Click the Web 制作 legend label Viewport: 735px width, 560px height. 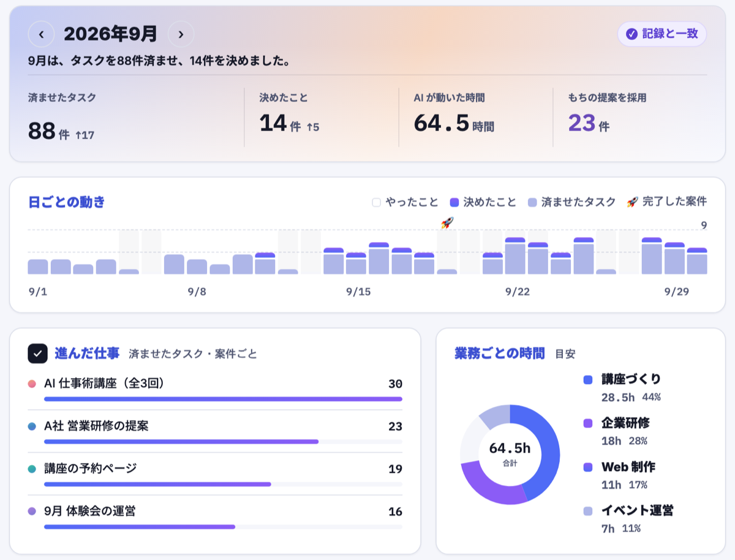(x=628, y=467)
